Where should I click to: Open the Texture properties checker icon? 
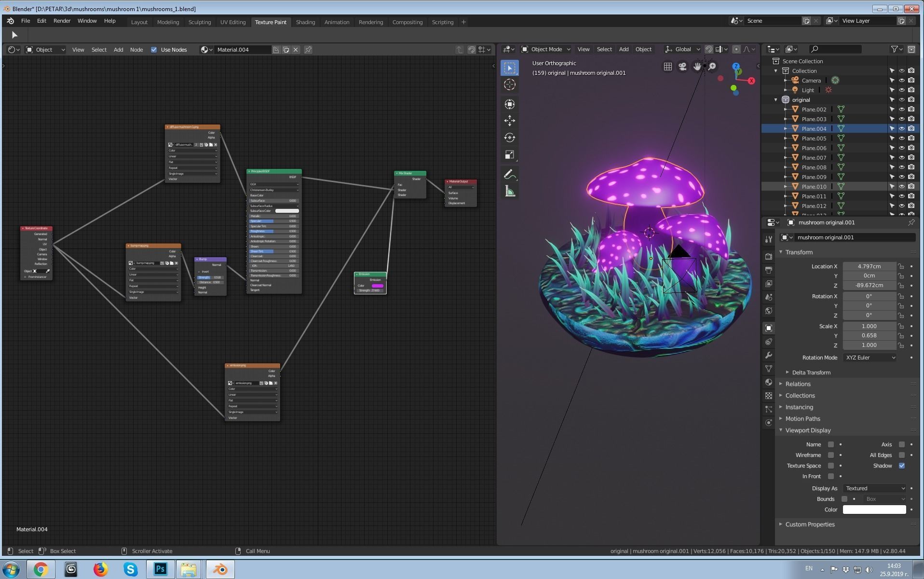coord(769,396)
